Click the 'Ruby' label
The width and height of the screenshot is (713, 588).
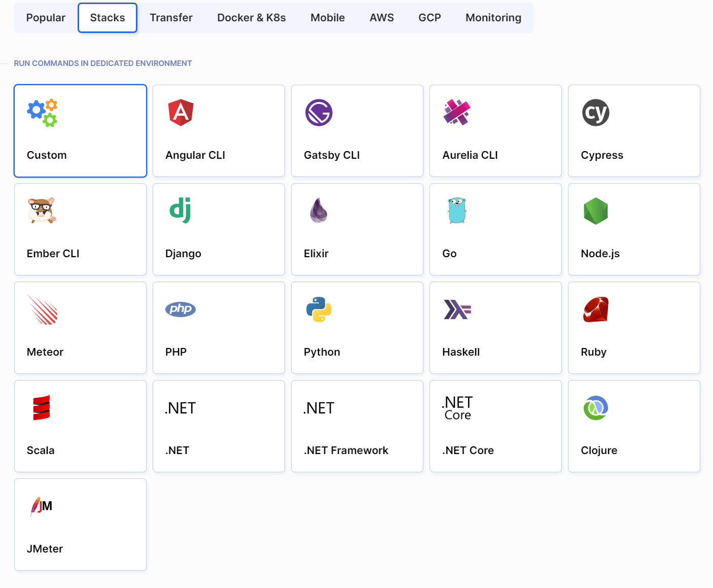tap(594, 352)
